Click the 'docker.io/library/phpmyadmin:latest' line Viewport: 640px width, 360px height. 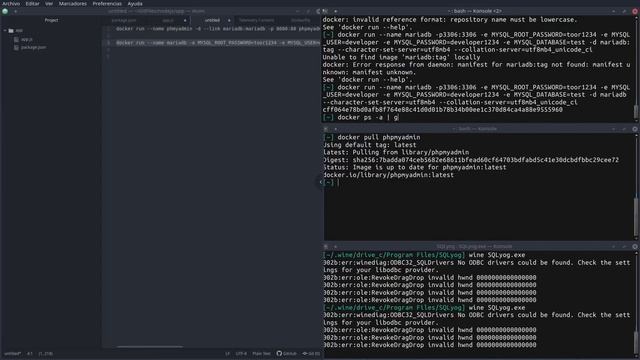pos(388,175)
